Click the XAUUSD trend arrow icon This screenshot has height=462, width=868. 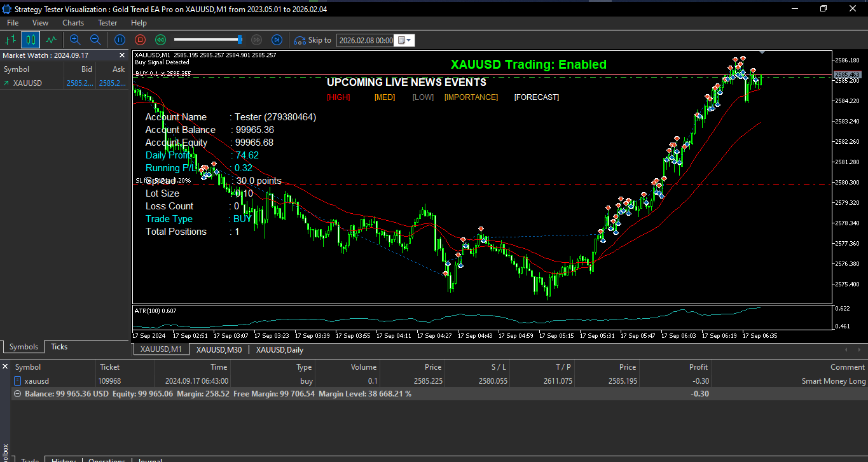coord(6,83)
